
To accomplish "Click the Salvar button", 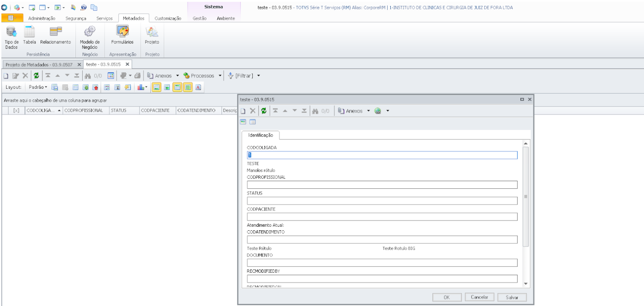I will [x=512, y=297].
